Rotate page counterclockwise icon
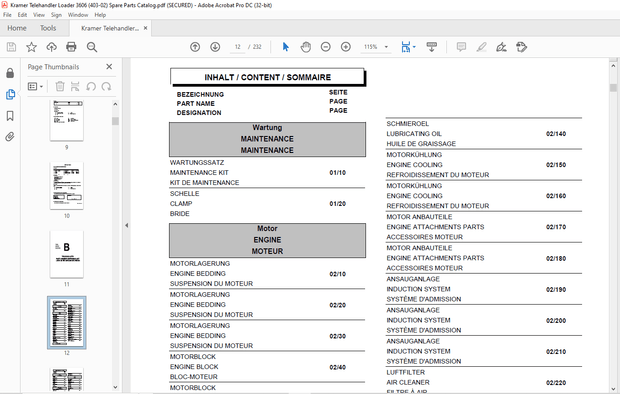This screenshot has width=620, height=394. click(91, 86)
